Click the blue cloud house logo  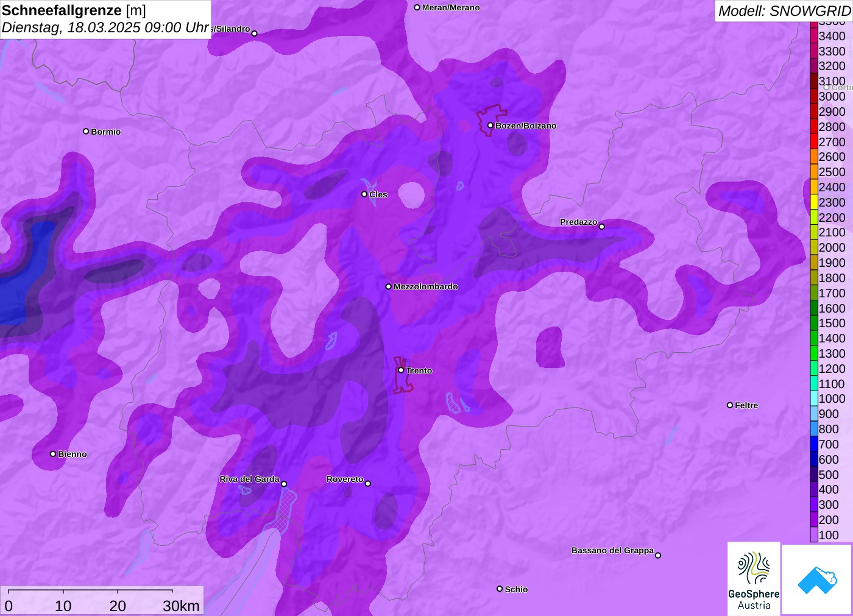tap(817, 579)
